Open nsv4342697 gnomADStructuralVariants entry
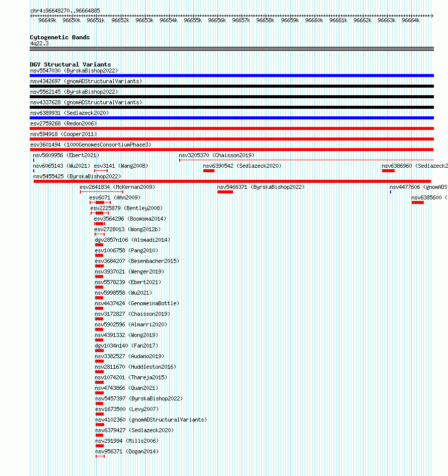Viewport: 448px width, 476px height. pyautogui.click(x=86, y=82)
